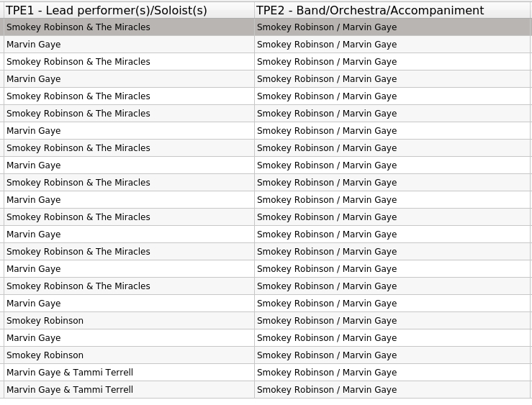Select the first Marvin Gaye lead performer row
The width and height of the screenshot is (532, 405).
coord(34,45)
